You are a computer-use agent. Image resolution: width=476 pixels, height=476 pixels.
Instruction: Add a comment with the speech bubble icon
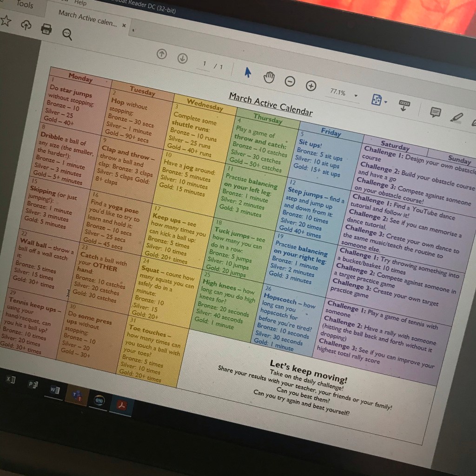(435, 112)
